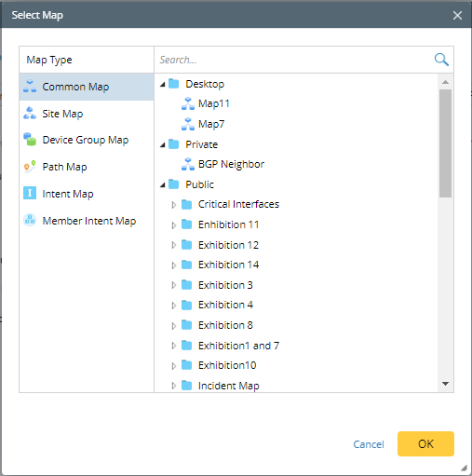Screen dimensions: 472x476
Task: Choose the Intent Map icon
Action: [x=30, y=193]
